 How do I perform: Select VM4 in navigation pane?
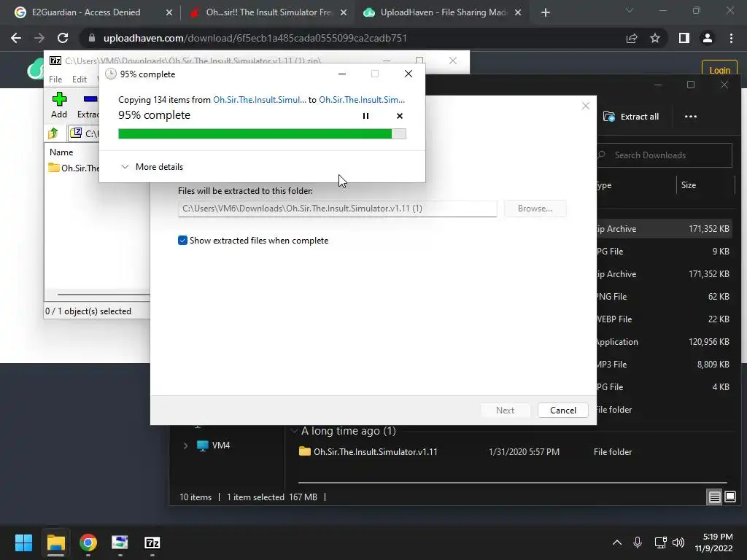[x=214, y=446]
